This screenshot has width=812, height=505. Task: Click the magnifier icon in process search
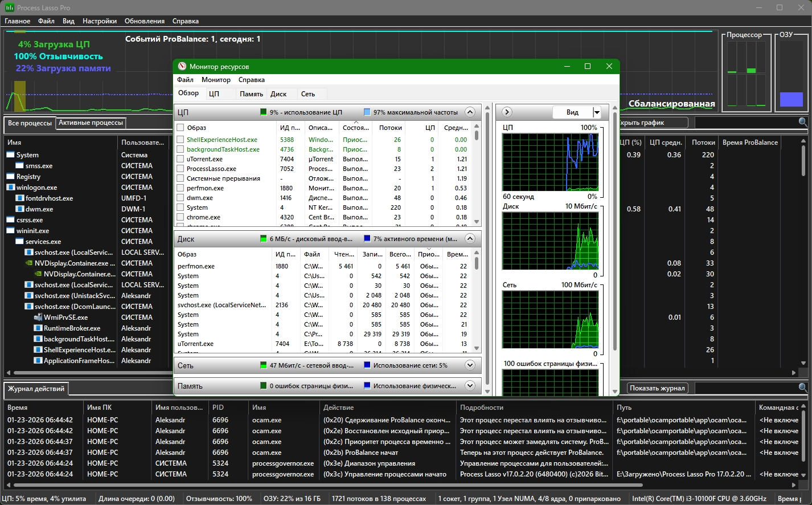coord(802,122)
